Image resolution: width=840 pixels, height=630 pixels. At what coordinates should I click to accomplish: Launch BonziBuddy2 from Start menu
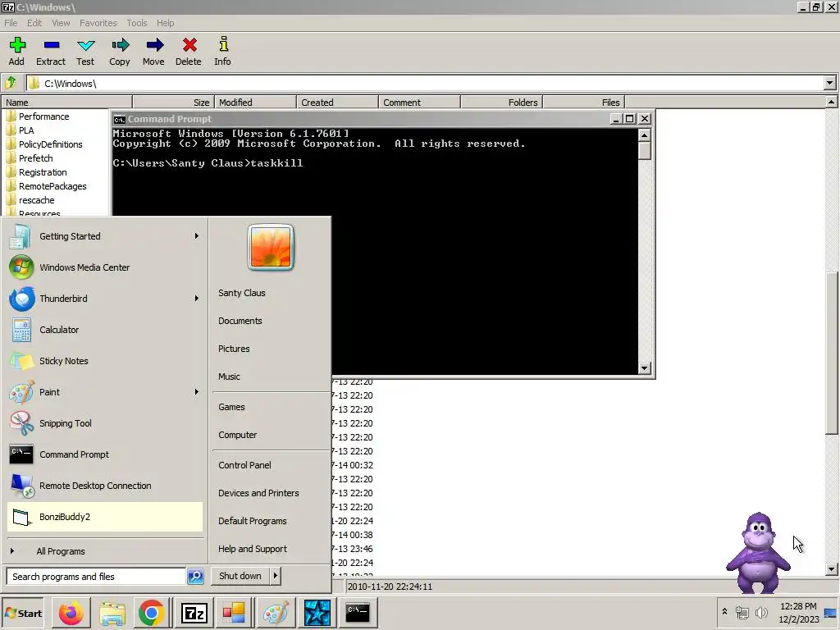[x=105, y=517]
